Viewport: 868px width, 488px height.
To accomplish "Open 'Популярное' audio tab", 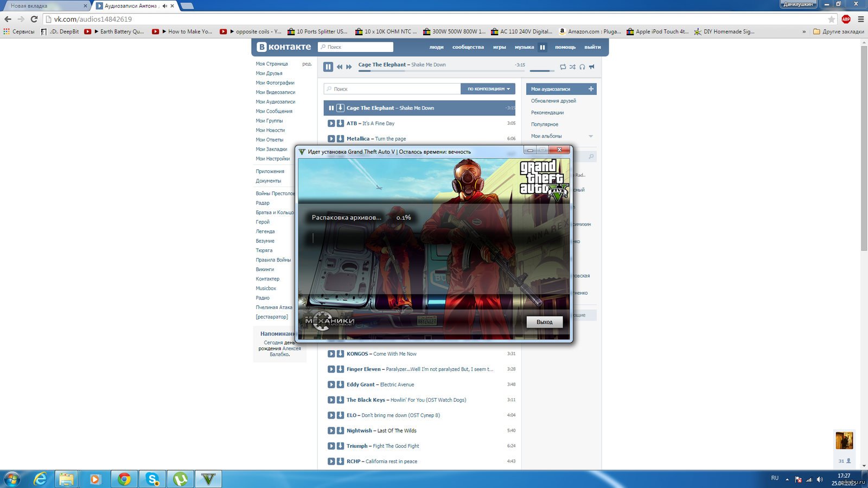I will click(x=545, y=125).
